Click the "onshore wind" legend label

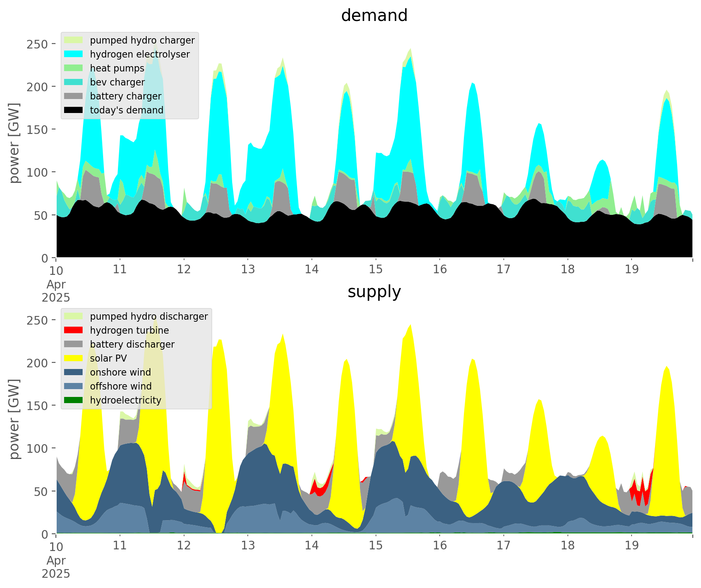tap(120, 373)
